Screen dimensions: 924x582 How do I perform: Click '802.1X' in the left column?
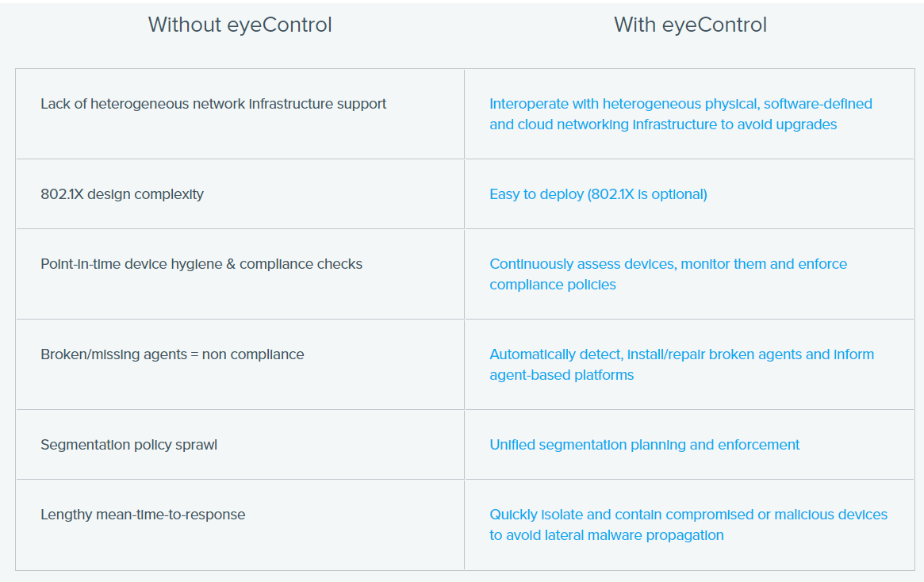(63, 193)
